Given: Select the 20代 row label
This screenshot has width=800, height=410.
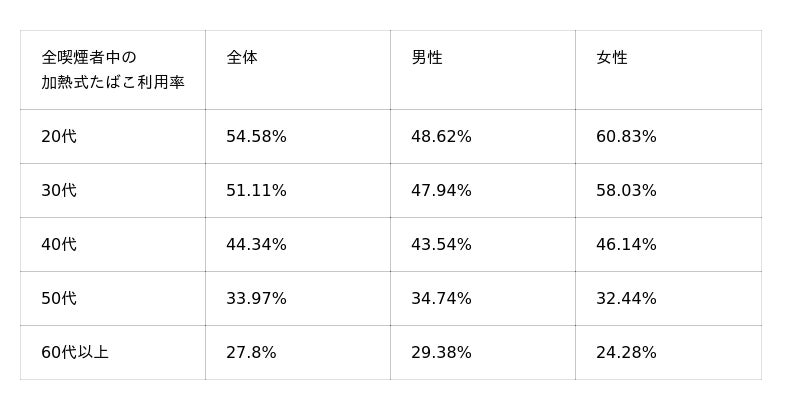Looking at the screenshot, I should pyautogui.click(x=59, y=137).
